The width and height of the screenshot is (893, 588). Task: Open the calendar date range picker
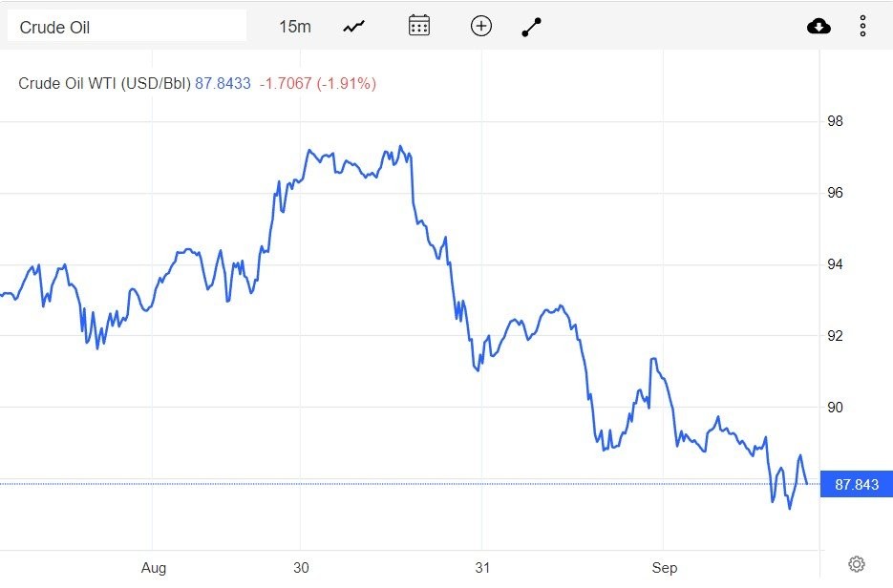click(418, 26)
